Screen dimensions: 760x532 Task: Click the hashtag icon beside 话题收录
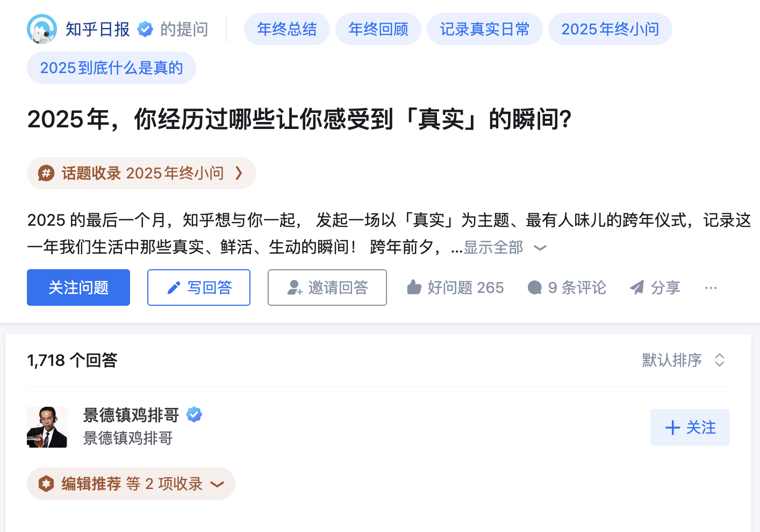[x=46, y=173]
